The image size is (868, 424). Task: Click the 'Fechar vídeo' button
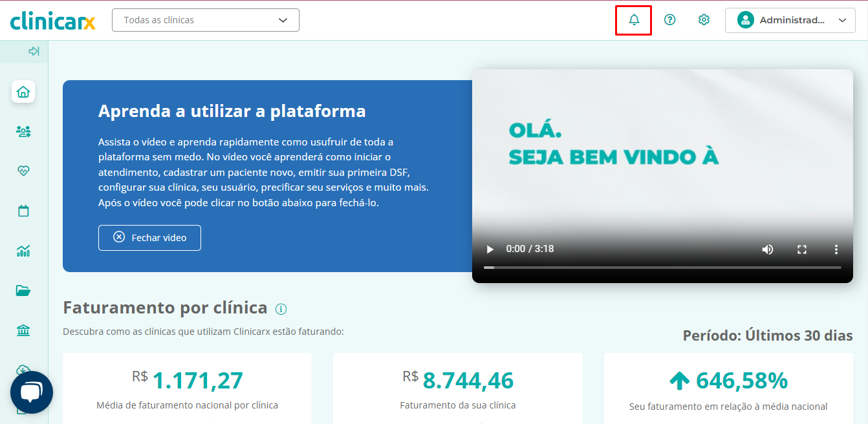[x=149, y=238]
